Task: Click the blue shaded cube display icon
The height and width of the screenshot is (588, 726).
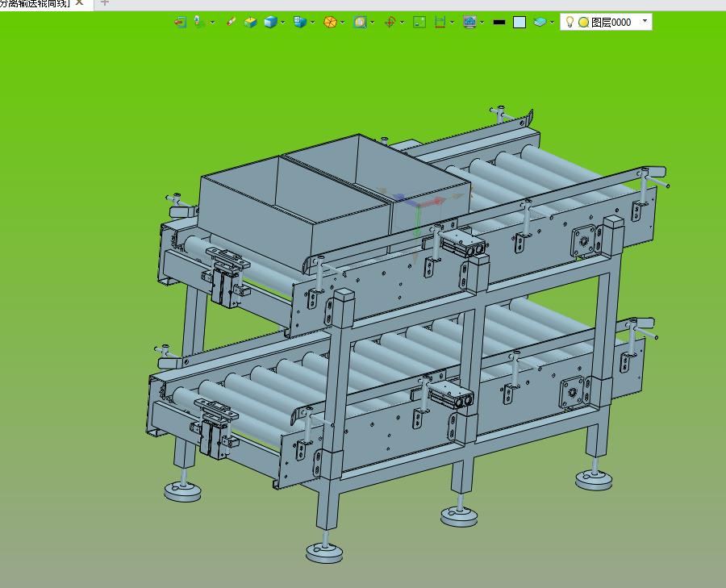Action: (270, 22)
